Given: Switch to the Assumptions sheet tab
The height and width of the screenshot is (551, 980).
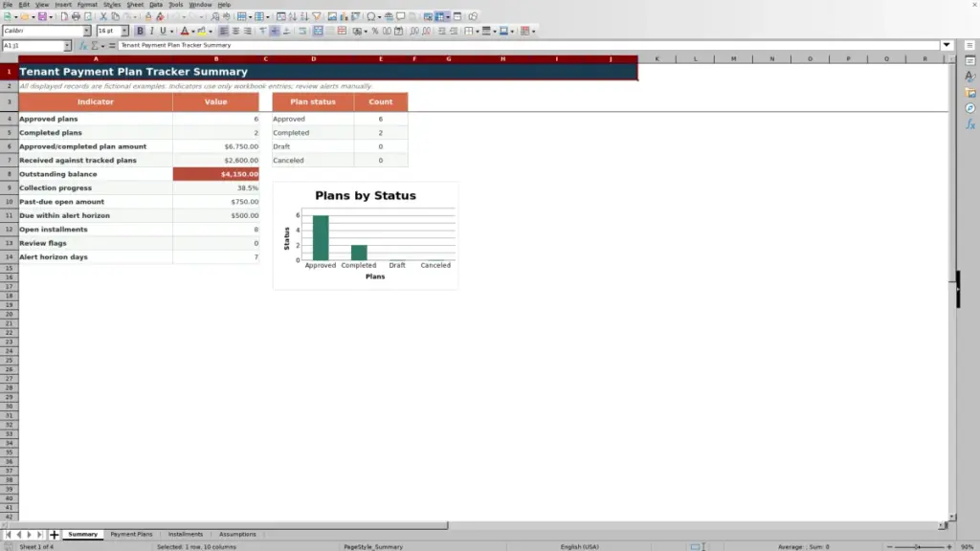Looking at the screenshot, I should click(x=237, y=534).
